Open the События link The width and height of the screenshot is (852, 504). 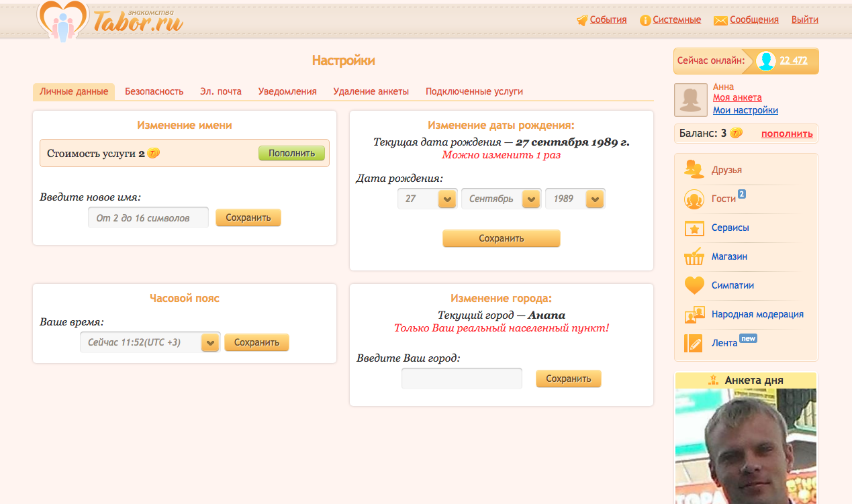pyautogui.click(x=608, y=19)
